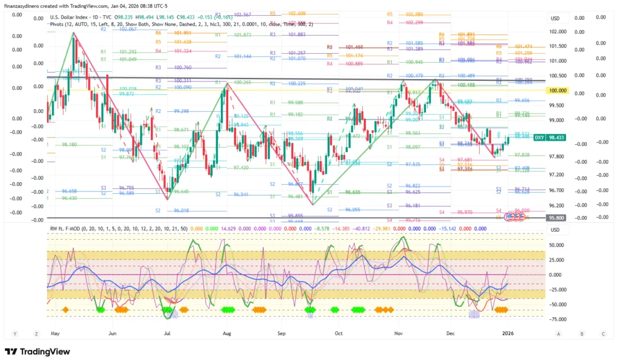Open the USD currency selector above price scale

point(555,18)
